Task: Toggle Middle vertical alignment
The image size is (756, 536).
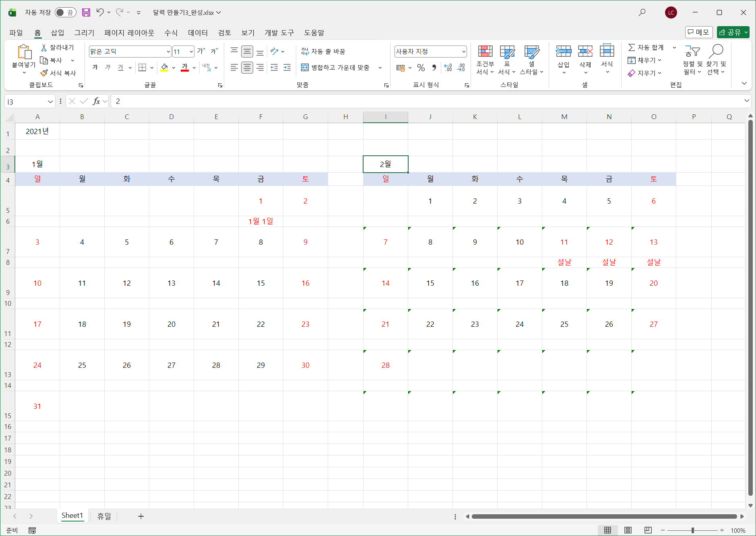Action: coord(247,52)
